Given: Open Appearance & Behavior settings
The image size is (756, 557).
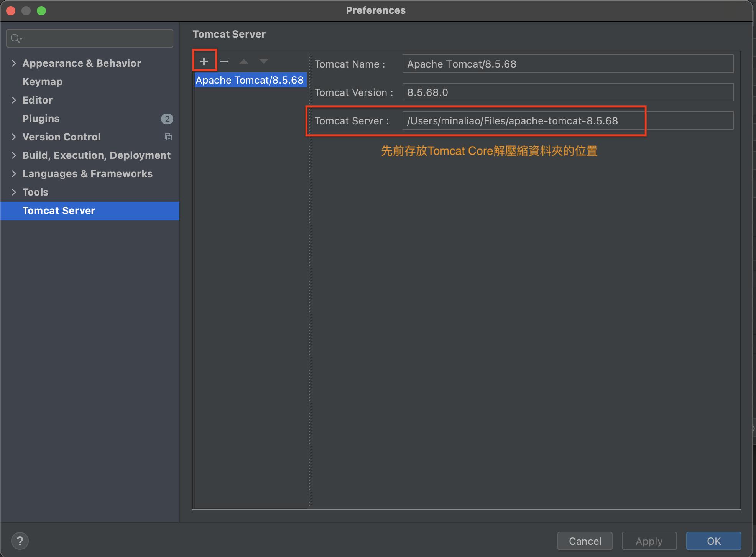Looking at the screenshot, I should (x=82, y=63).
